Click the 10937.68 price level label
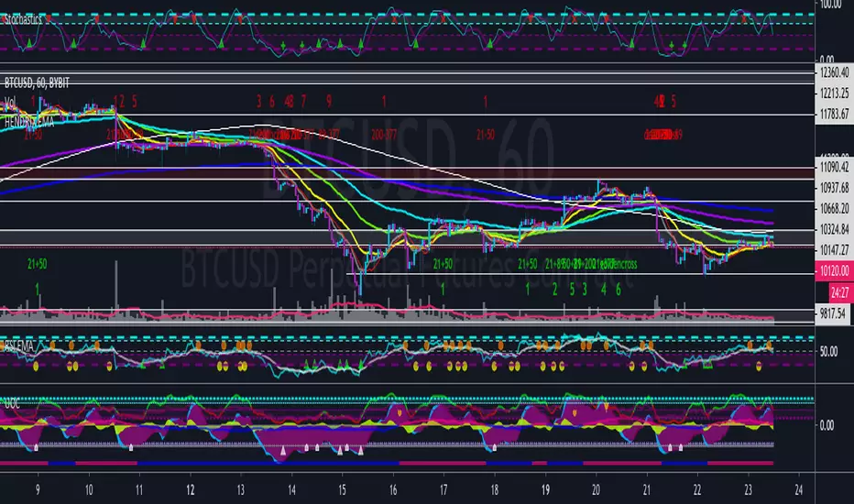Image resolution: width=854 pixels, height=504 pixels. [835, 188]
